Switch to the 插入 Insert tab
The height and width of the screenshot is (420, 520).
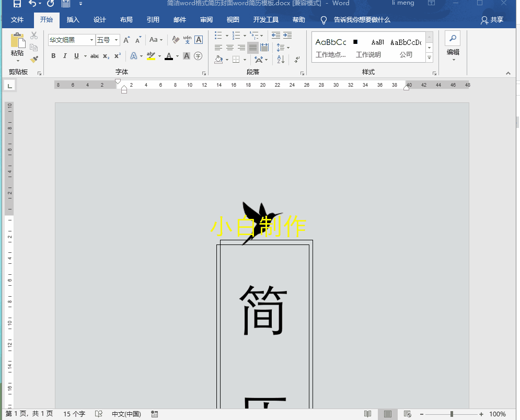(73, 20)
